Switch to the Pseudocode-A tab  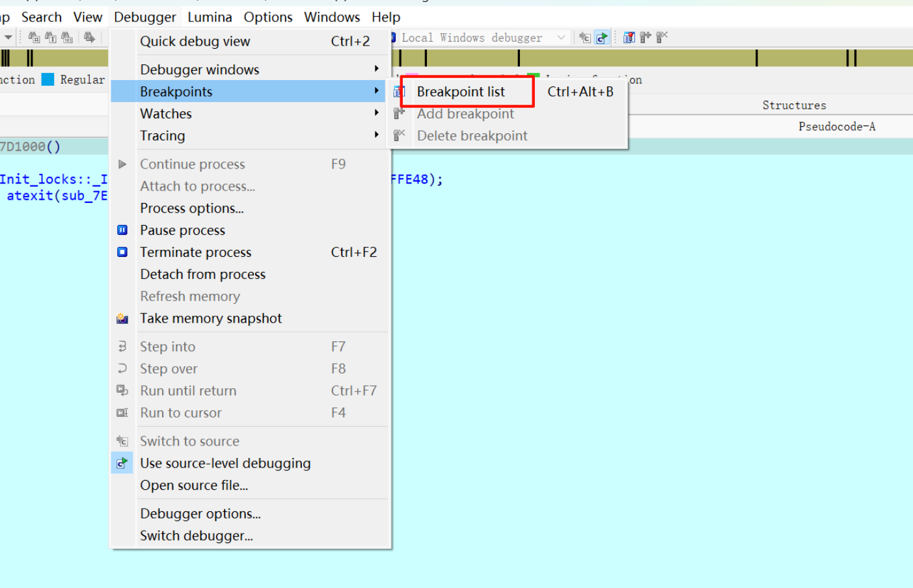pyautogui.click(x=837, y=127)
